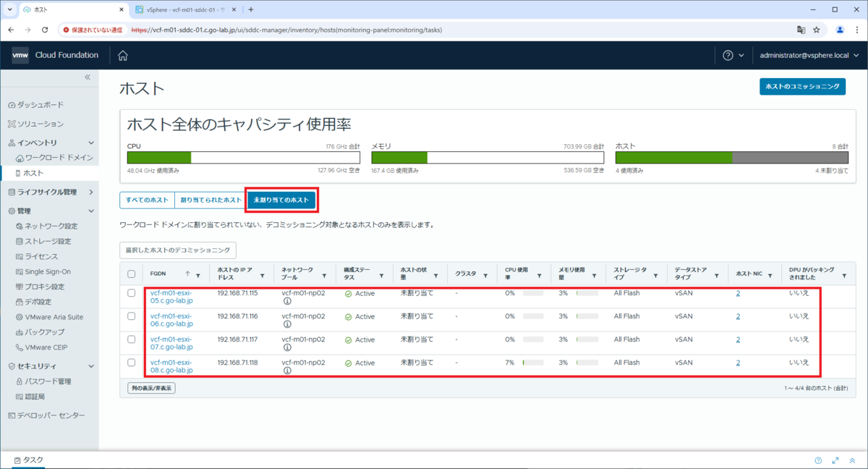Check the box for vcf-m01-esxi-08 host
The height and width of the screenshot is (469, 868).
point(131,362)
